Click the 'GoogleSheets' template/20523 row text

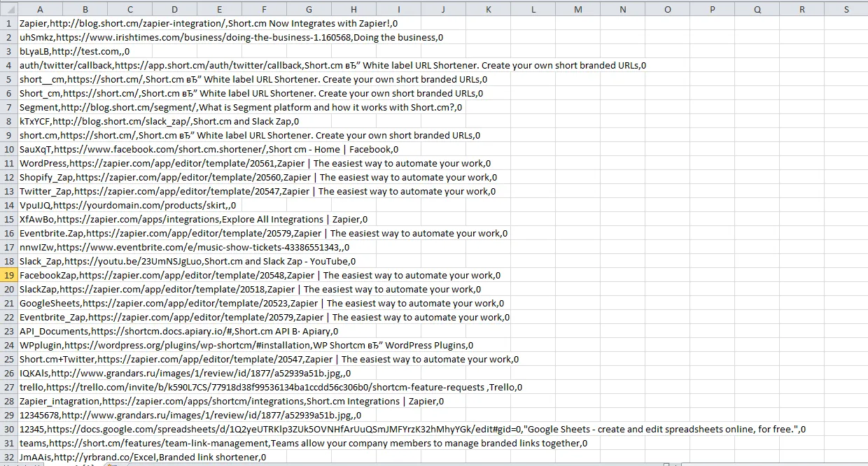coord(262,303)
